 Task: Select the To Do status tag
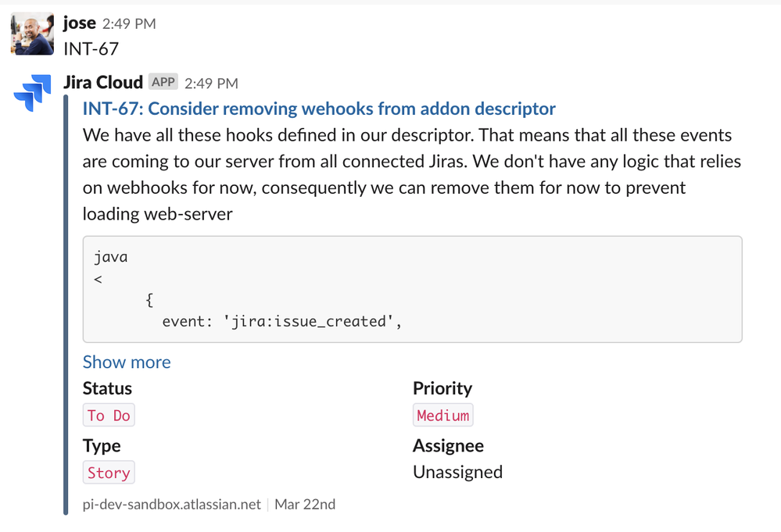(x=108, y=415)
